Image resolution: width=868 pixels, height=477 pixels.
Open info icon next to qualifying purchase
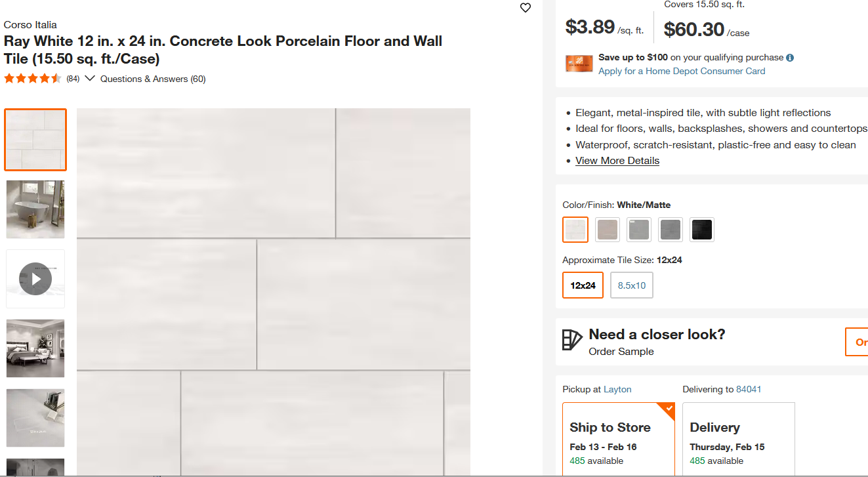pyautogui.click(x=790, y=58)
